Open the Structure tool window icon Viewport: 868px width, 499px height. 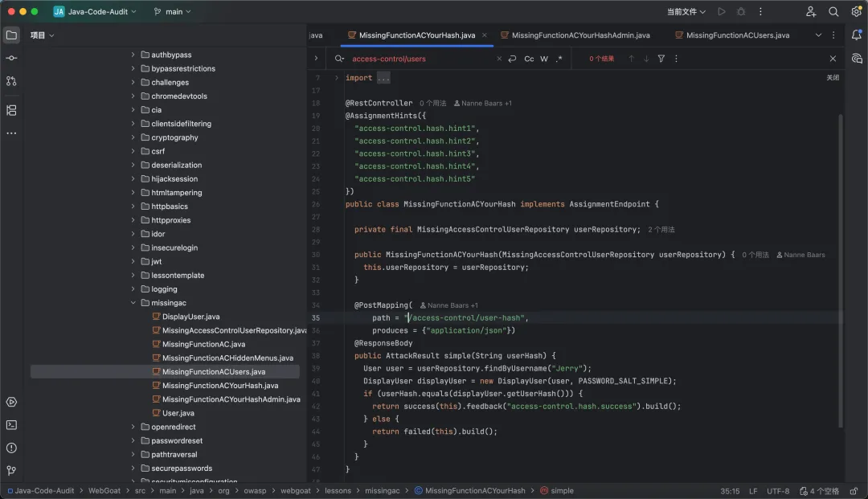click(x=11, y=110)
